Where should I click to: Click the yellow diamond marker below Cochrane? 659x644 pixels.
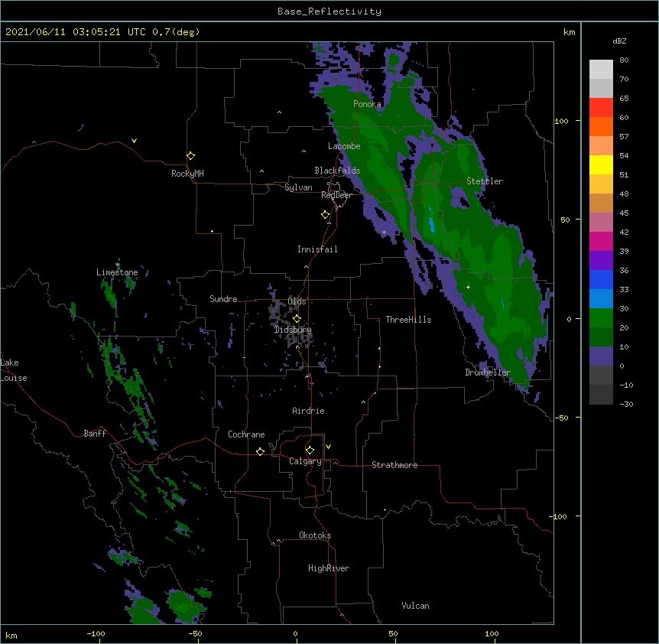260,451
